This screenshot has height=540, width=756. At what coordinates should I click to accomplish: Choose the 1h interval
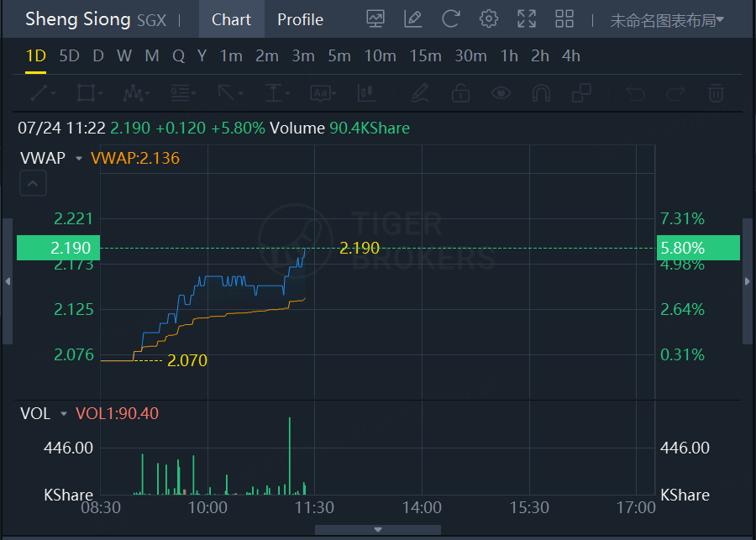tap(509, 56)
